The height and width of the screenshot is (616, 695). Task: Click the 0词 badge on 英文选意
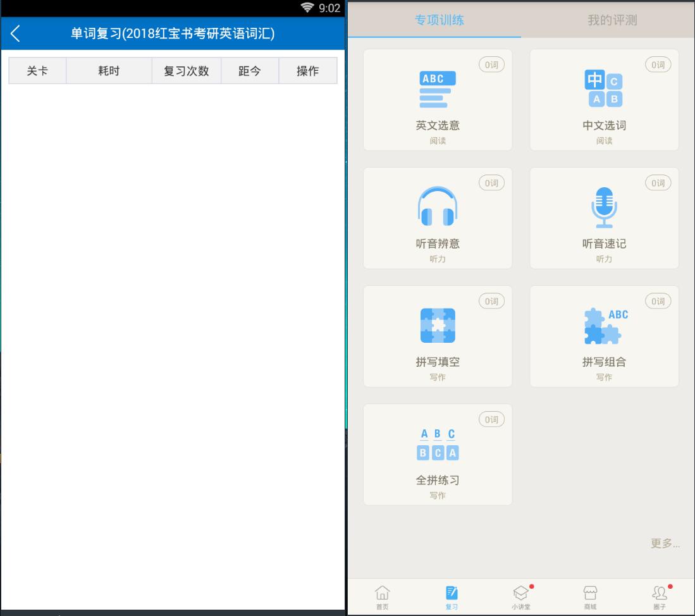491,65
